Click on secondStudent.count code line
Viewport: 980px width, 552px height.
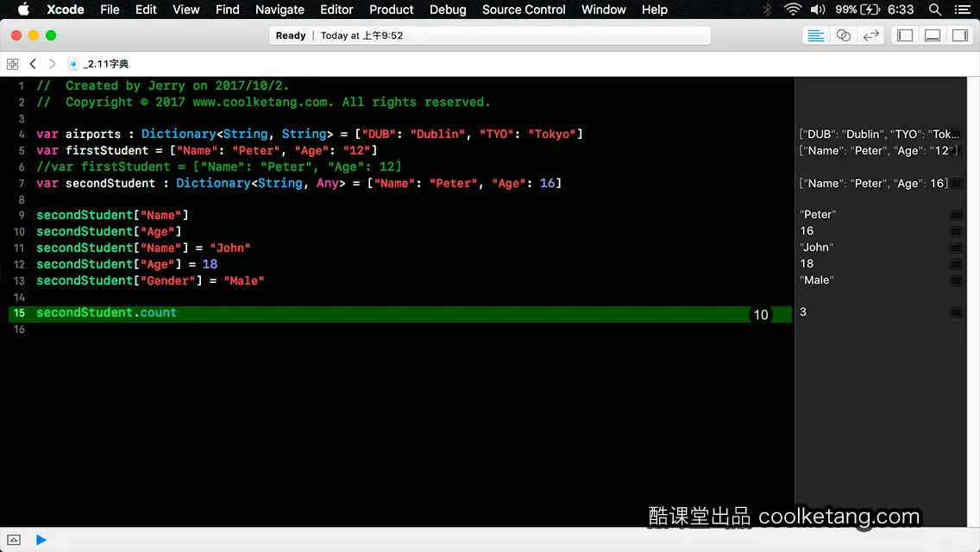pos(106,312)
